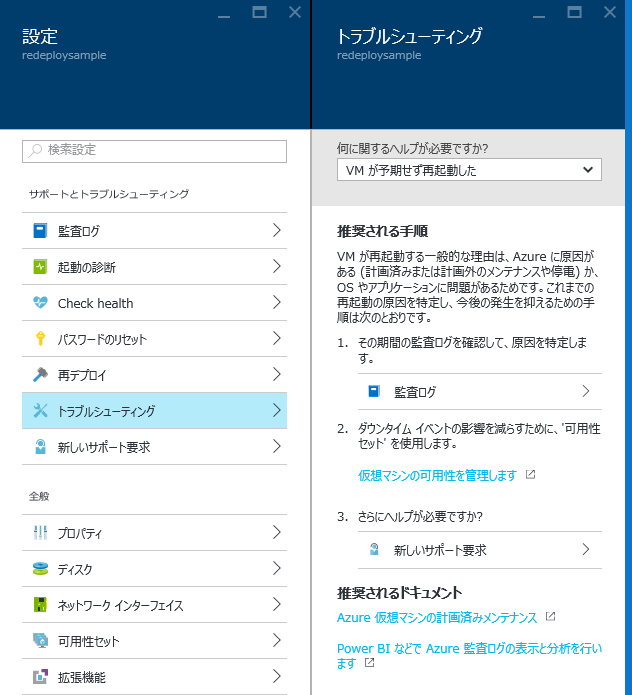This screenshot has height=695, width=632.
Task: Open 監査ログ button under step 1
Action: [480, 391]
